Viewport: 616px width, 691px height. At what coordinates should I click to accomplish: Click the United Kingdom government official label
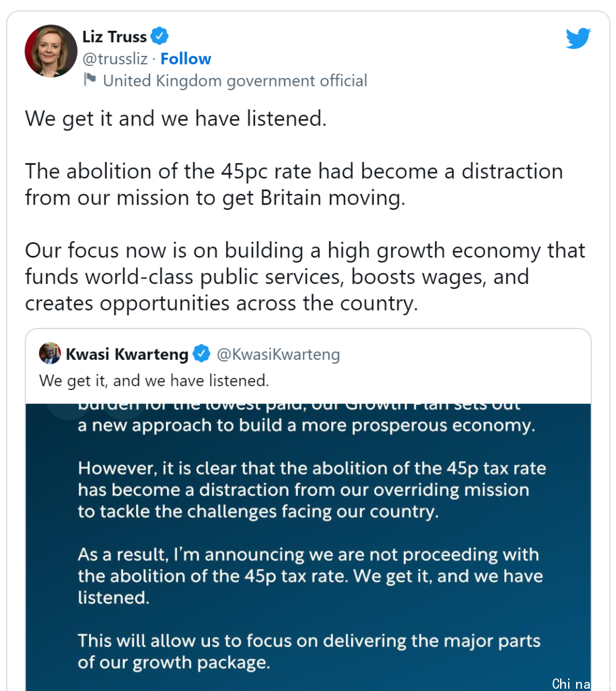click(x=235, y=81)
